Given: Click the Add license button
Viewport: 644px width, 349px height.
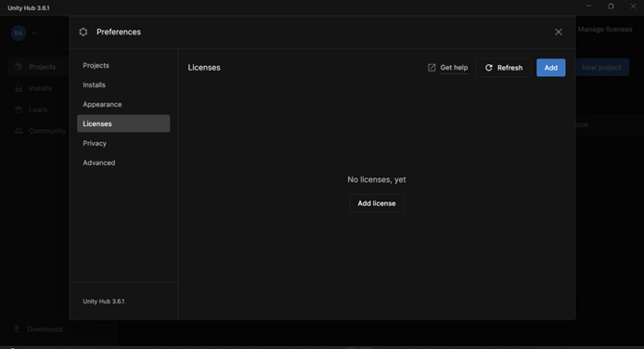Looking at the screenshot, I should point(377,203).
